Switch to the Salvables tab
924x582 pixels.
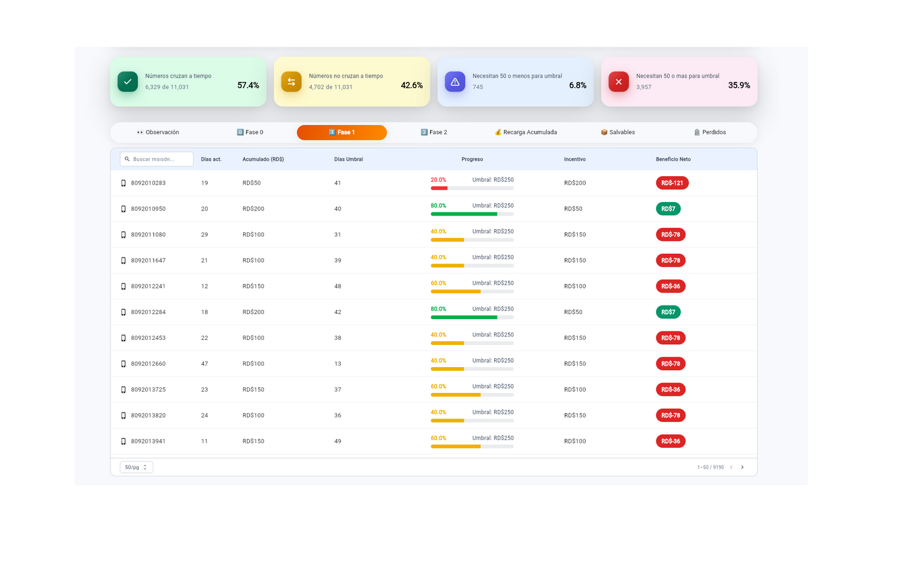[617, 132]
